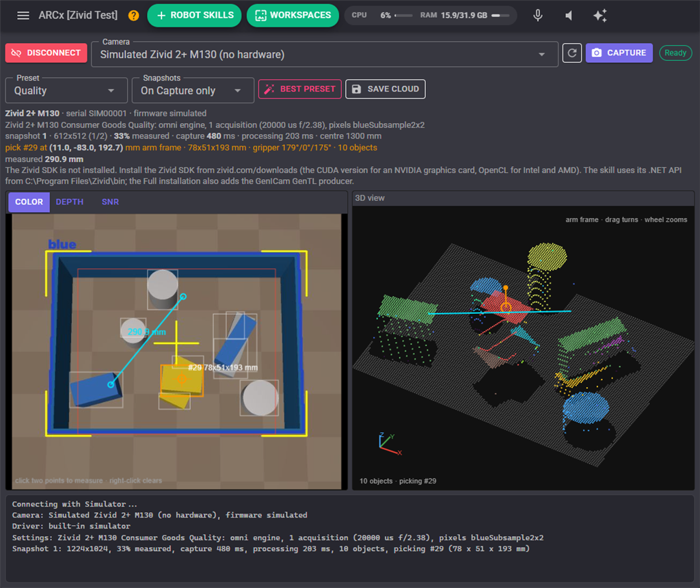700x588 pixels.
Task: Open the orange help question mark
Action: coord(133,16)
